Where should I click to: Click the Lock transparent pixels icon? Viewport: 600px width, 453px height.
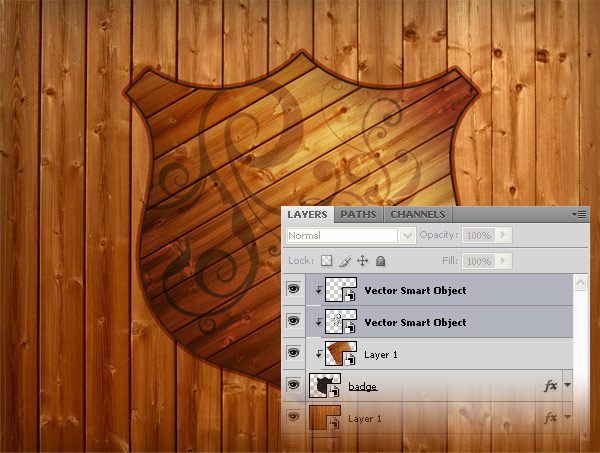[326, 261]
